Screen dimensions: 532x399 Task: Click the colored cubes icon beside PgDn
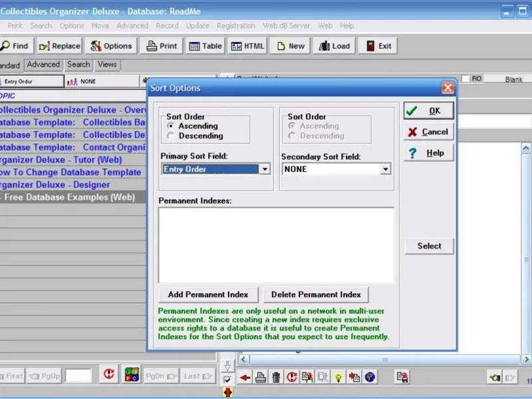[132, 374]
